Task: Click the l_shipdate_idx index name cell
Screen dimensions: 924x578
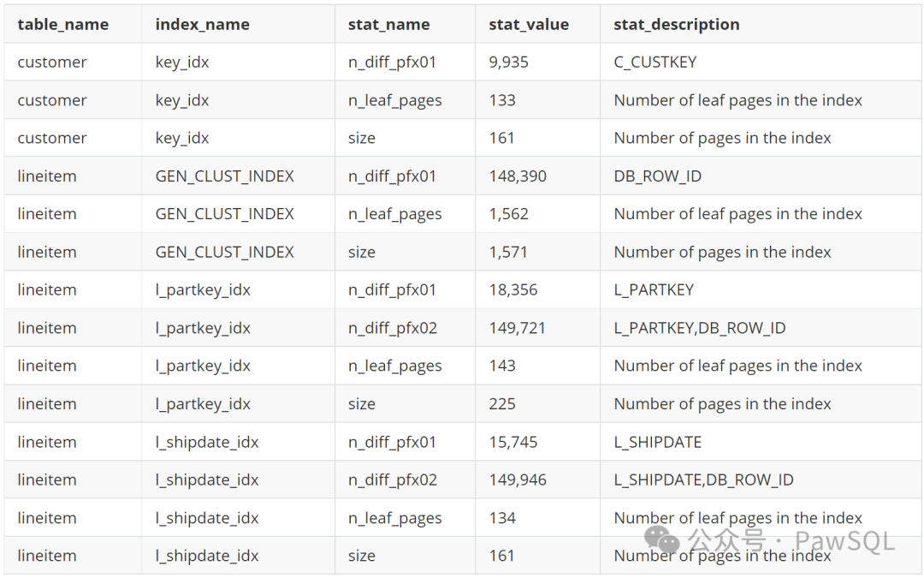Action: click(204, 442)
